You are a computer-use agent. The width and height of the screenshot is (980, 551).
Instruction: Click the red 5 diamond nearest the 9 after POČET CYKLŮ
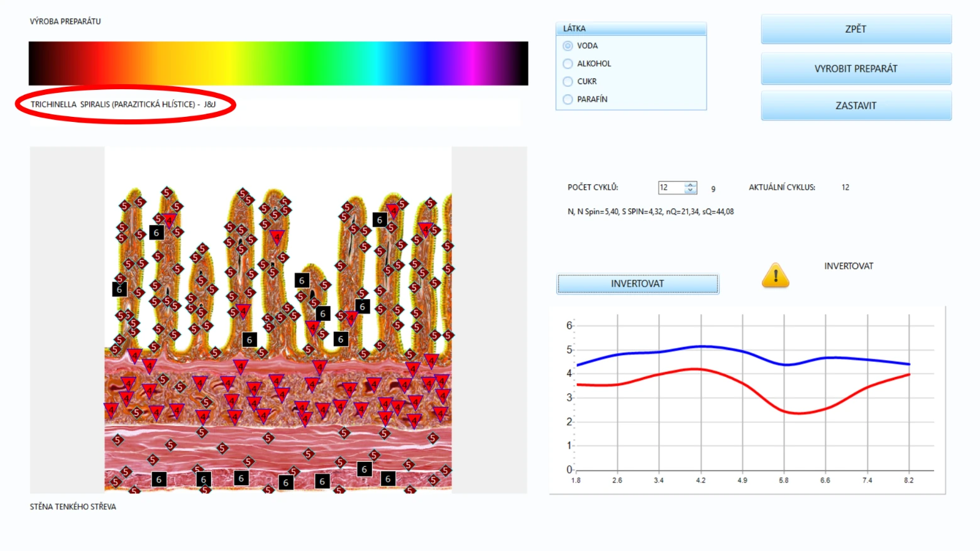448,246
